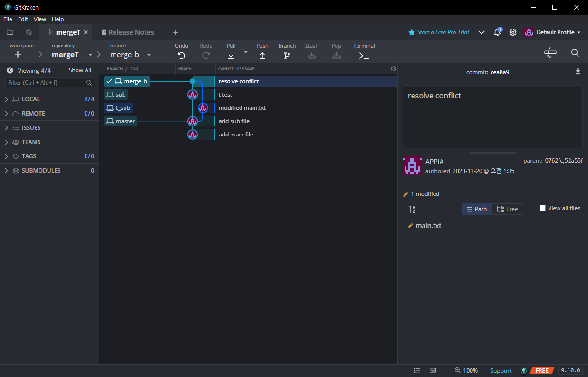Open the notifications bell
This screenshot has width=588, height=377.
(x=497, y=32)
